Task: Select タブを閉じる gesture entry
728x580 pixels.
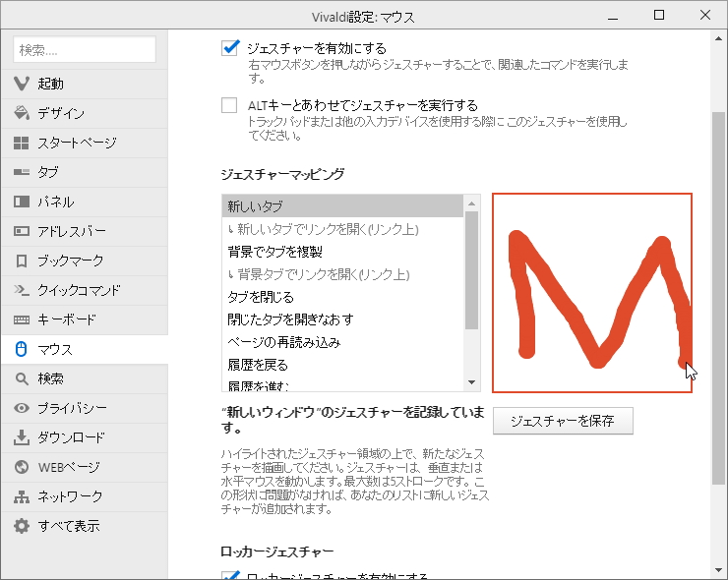Action: tap(342, 297)
